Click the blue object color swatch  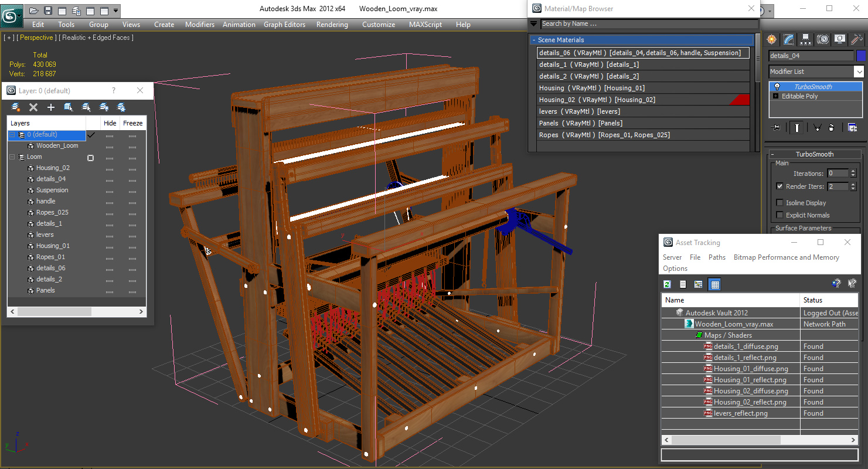(x=861, y=56)
